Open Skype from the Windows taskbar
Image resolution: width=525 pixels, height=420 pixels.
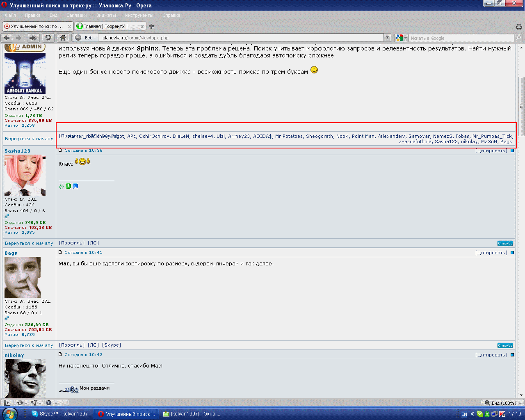pyautogui.click(x=61, y=414)
